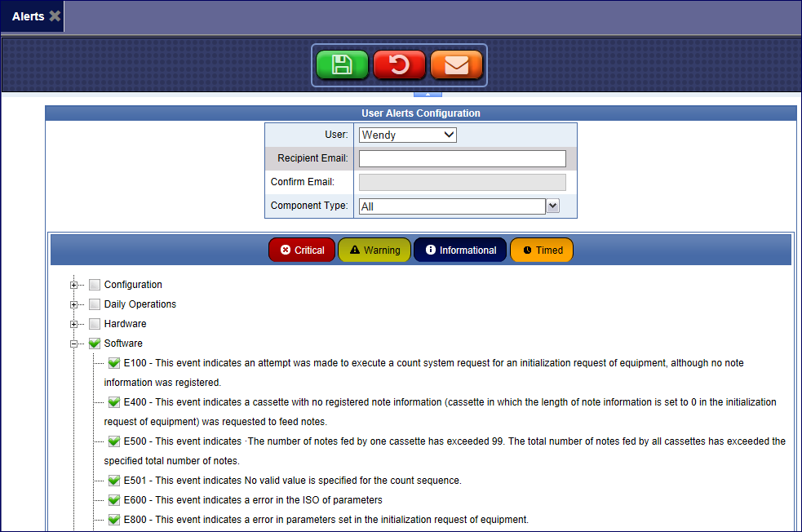Viewport: 802px width, 532px height.
Task: Switch to Informational alerts
Action: 460,250
